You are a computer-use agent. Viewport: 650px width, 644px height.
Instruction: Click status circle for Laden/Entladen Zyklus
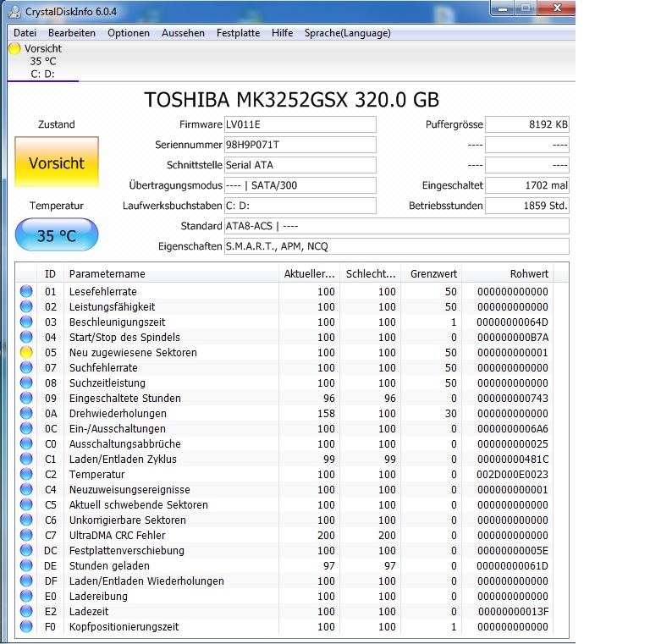(x=26, y=459)
